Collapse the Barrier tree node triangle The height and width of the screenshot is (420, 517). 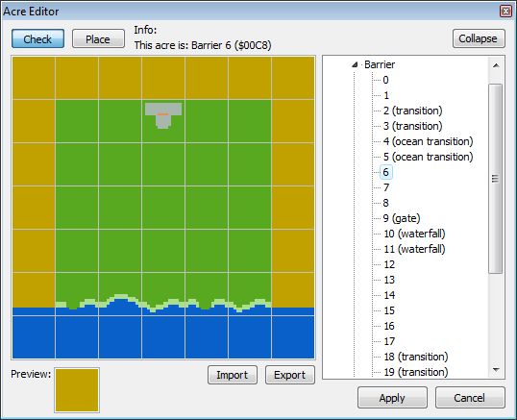coord(355,64)
